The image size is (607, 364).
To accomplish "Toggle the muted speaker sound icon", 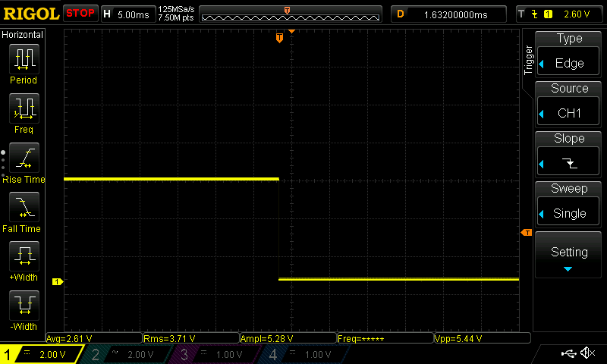I will pyautogui.click(x=587, y=353).
